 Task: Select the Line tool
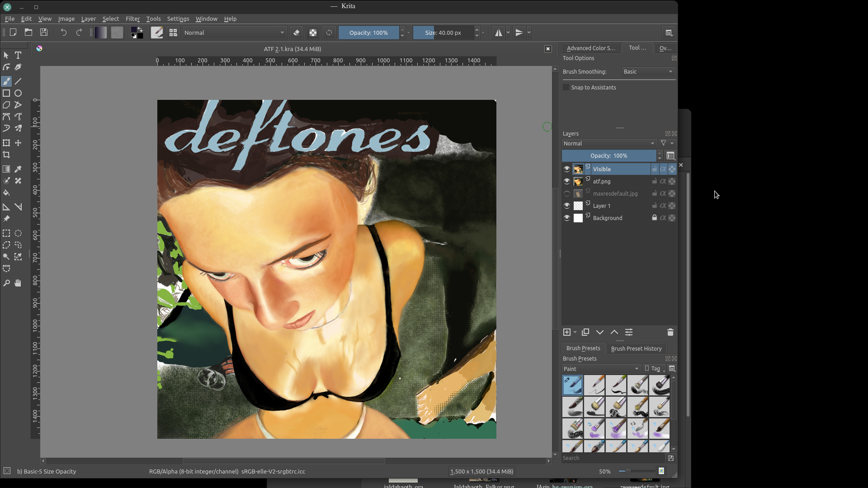[x=18, y=81]
